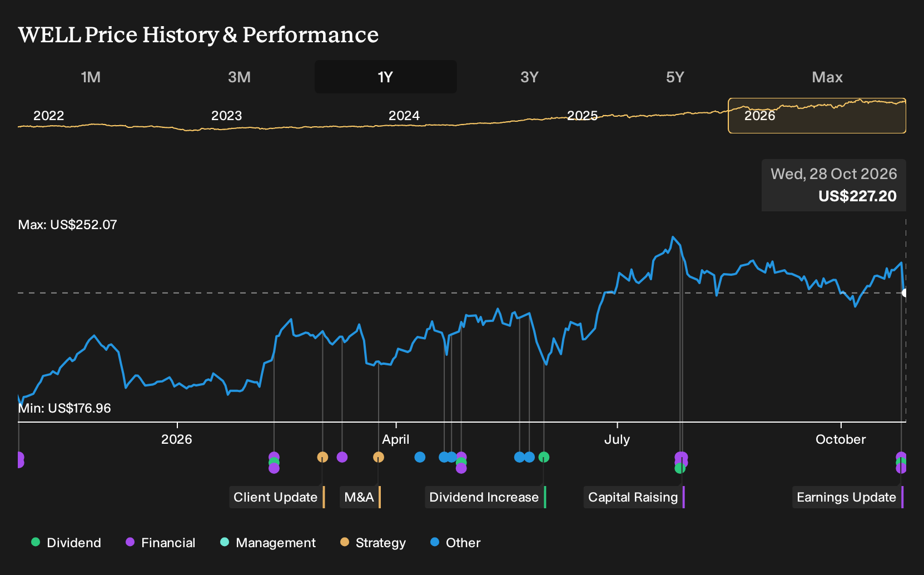Viewport: 924px width, 575px height.
Task: Click the 2022 point on overview timeline
Action: pos(49,116)
